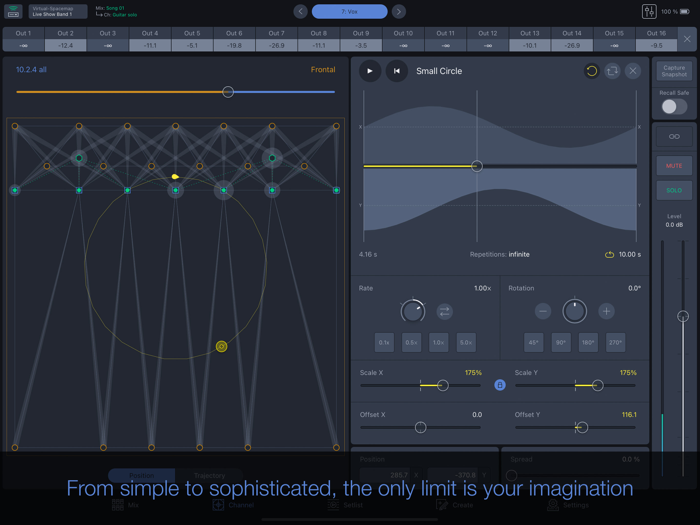Mute the channel
The height and width of the screenshot is (525, 700).
[674, 166]
